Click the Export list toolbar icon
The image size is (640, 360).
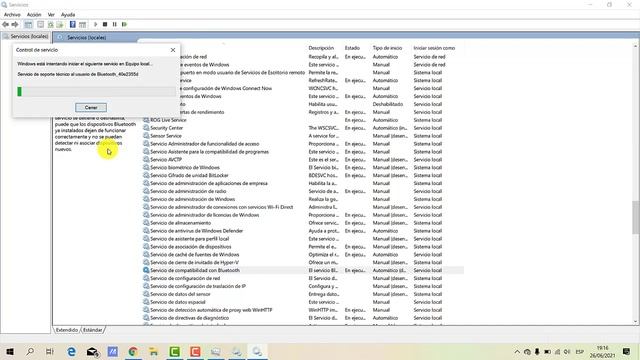[60, 24]
